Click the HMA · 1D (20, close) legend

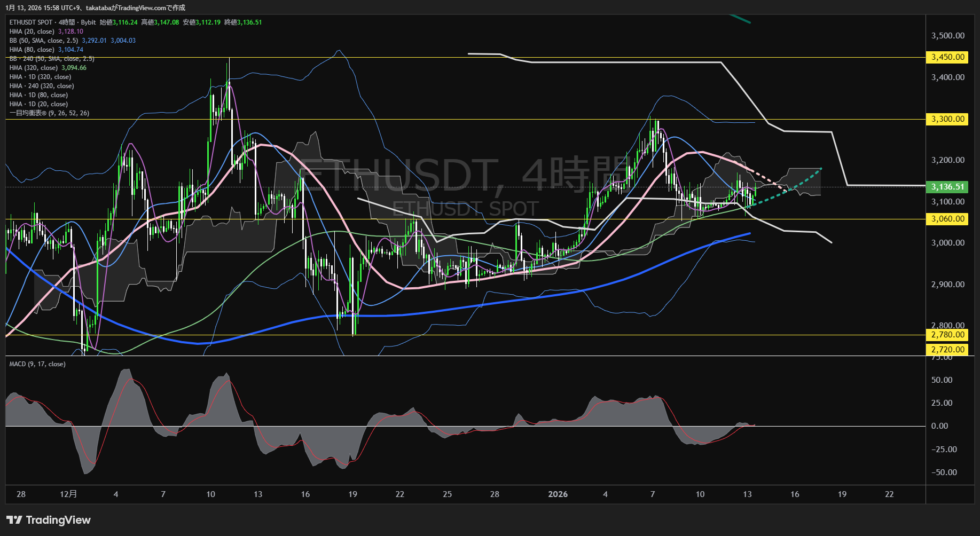(38, 104)
